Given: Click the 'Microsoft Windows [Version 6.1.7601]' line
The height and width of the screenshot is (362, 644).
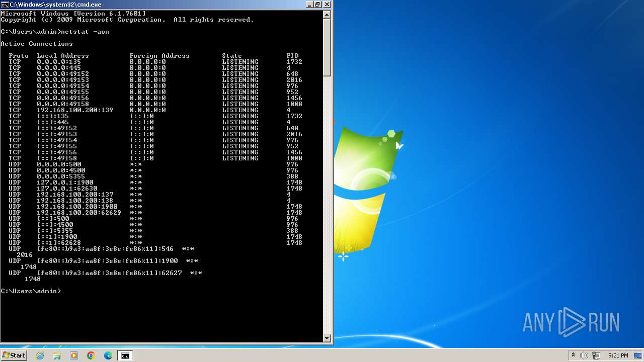Looking at the screenshot, I should click(x=73, y=14).
